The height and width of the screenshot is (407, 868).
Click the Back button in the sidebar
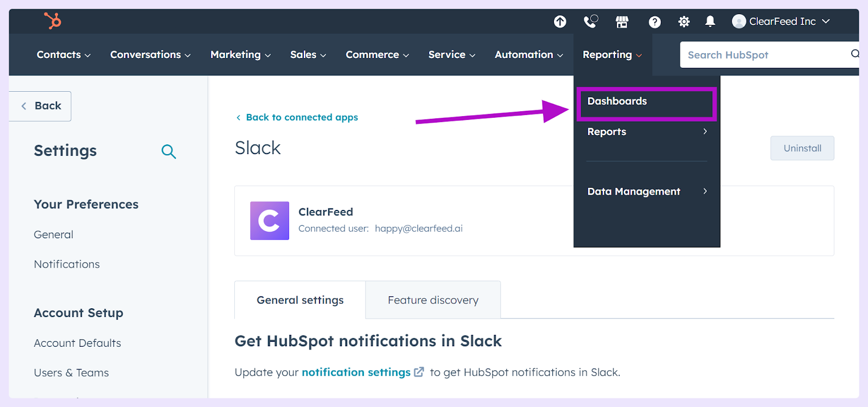(x=40, y=106)
